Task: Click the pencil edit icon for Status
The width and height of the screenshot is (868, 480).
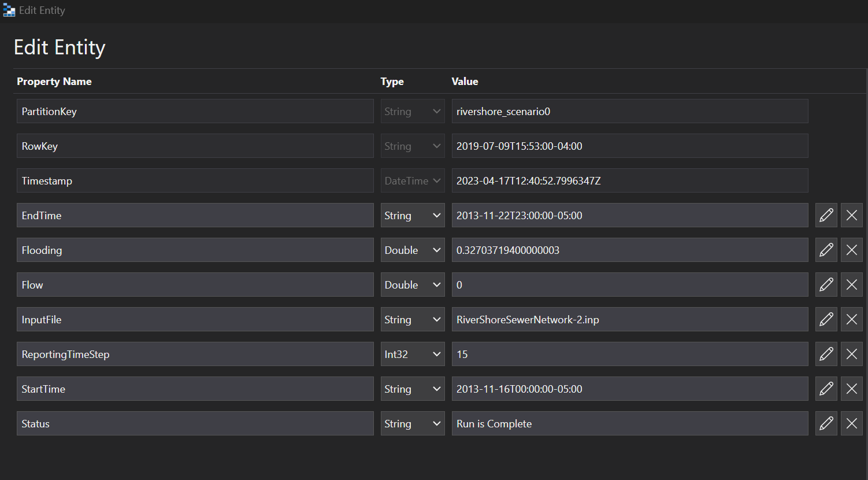Action: [x=826, y=423]
